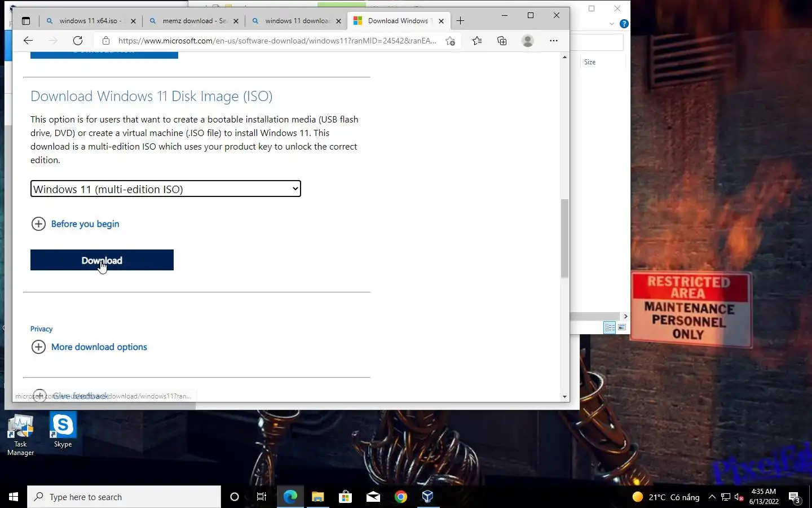Viewport: 812px width, 508px height.
Task: Open the Windows 11 multi-edition ISO dropdown
Action: tap(166, 189)
